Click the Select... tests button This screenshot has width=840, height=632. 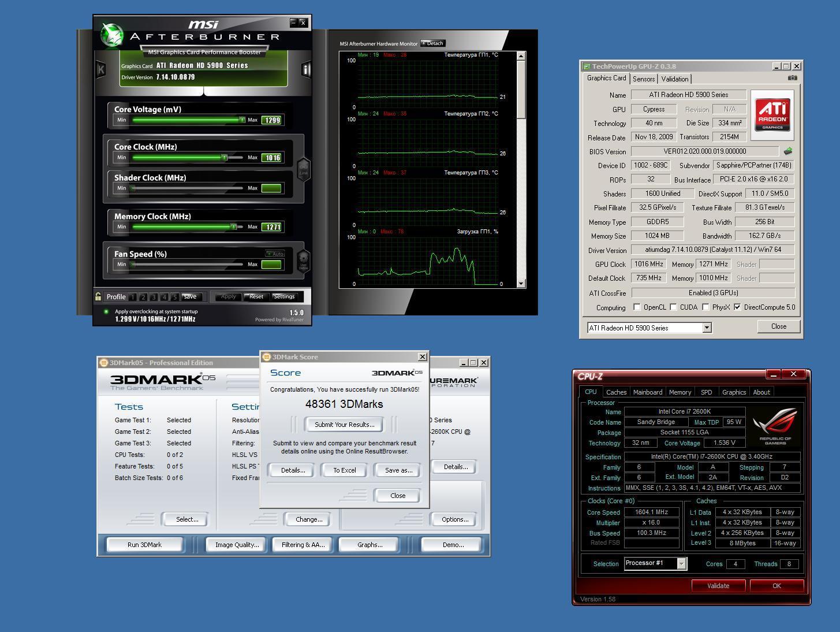pyautogui.click(x=186, y=519)
